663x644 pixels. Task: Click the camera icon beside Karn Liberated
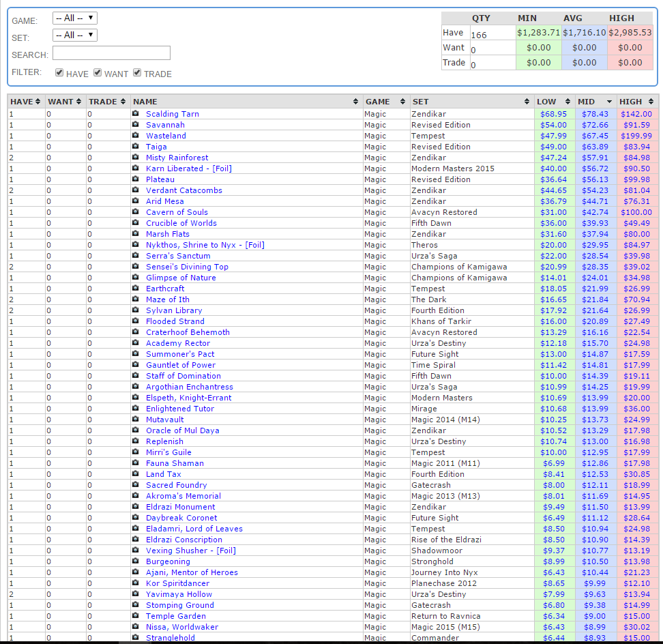135,168
